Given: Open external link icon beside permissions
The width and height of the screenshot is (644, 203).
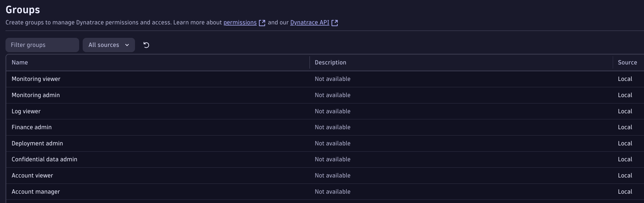Looking at the screenshot, I should point(262,23).
